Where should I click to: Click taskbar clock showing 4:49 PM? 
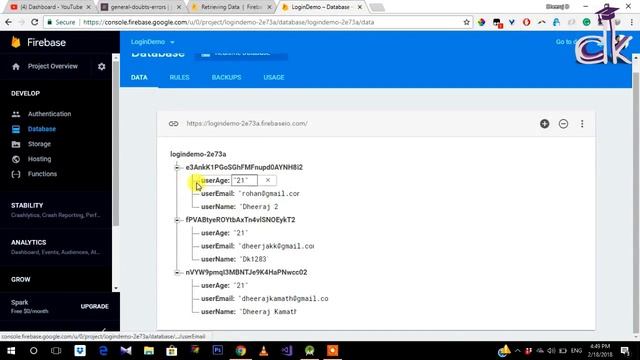(x=600, y=351)
